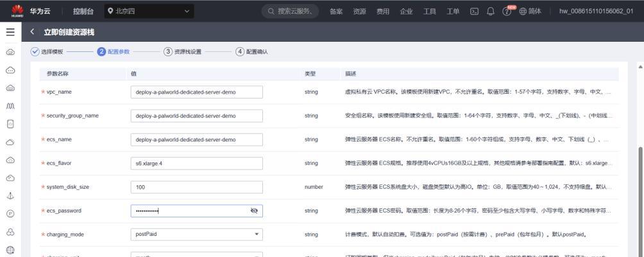This screenshot has width=644, height=257.
Task: Click the ecs_name value field
Action: point(197,139)
